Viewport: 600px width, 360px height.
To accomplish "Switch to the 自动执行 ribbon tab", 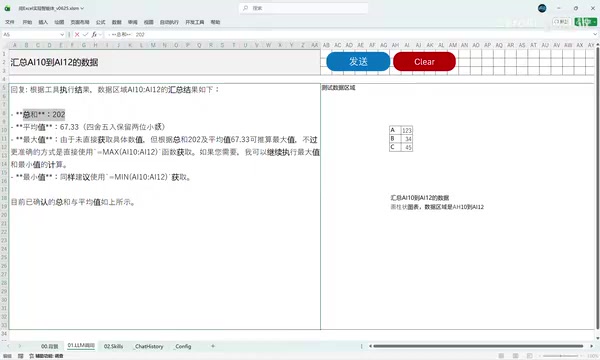I will tap(169, 22).
